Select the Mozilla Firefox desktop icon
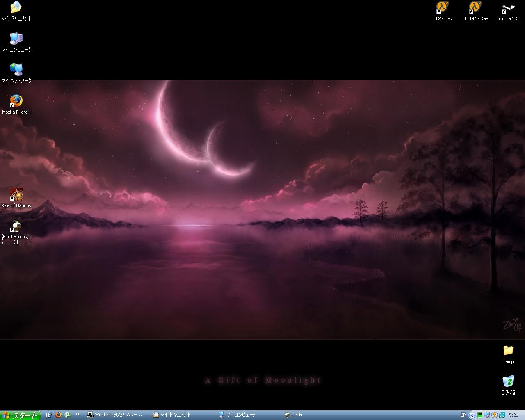 (16, 101)
